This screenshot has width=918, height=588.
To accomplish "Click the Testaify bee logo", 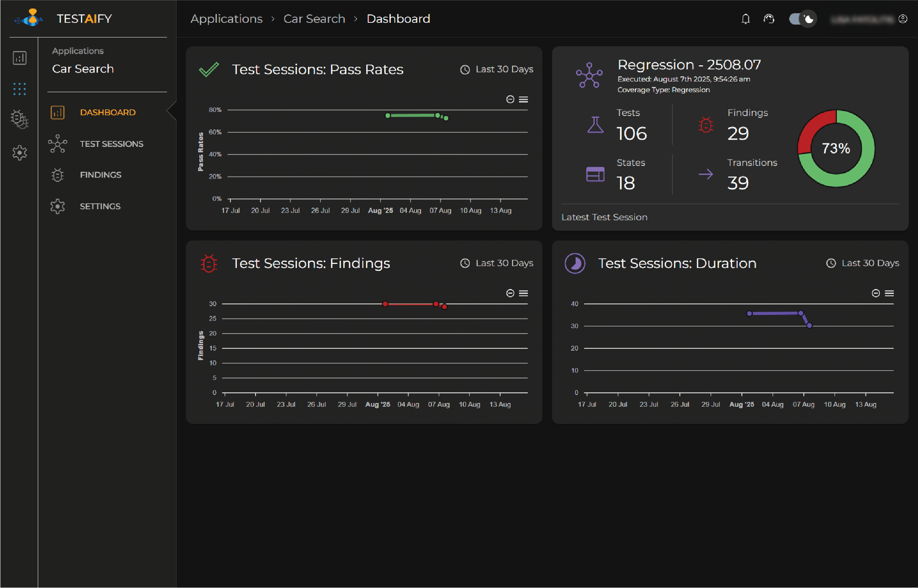I will pos(29,18).
